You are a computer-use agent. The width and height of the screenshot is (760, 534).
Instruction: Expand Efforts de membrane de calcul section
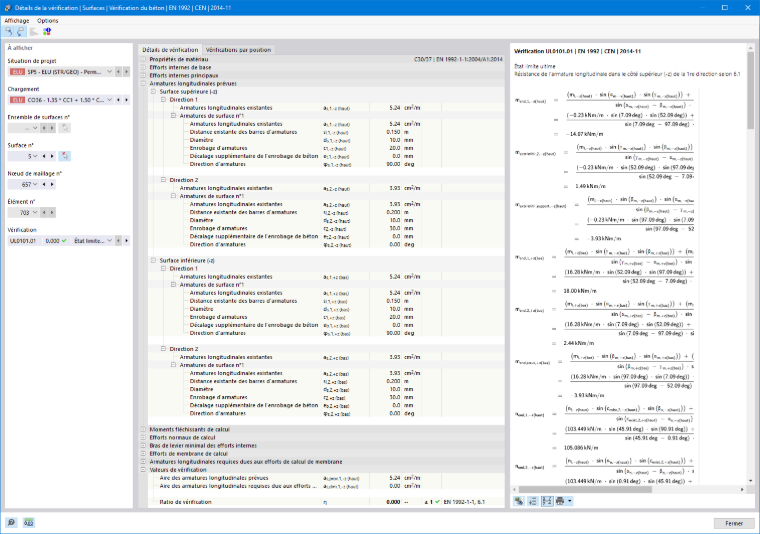(x=143, y=454)
